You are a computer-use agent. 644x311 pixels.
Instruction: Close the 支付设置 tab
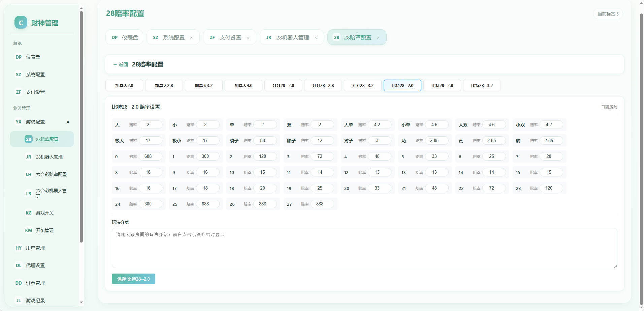pyautogui.click(x=248, y=37)
